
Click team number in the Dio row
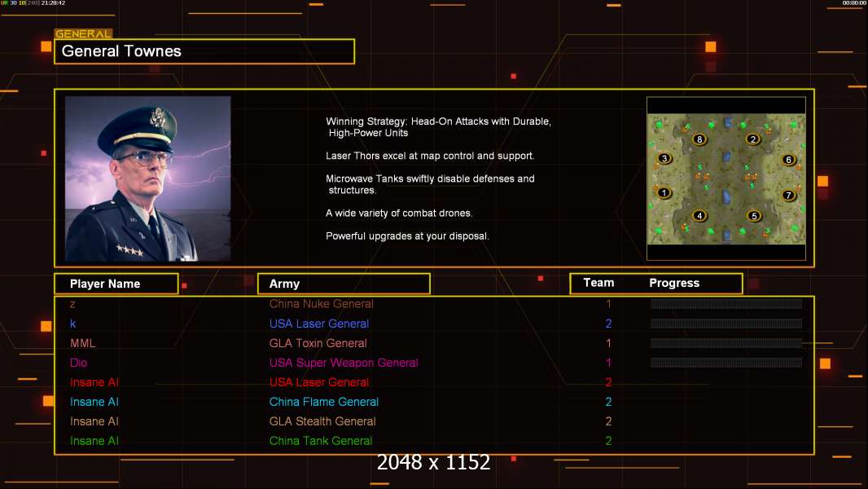(608, 363)
